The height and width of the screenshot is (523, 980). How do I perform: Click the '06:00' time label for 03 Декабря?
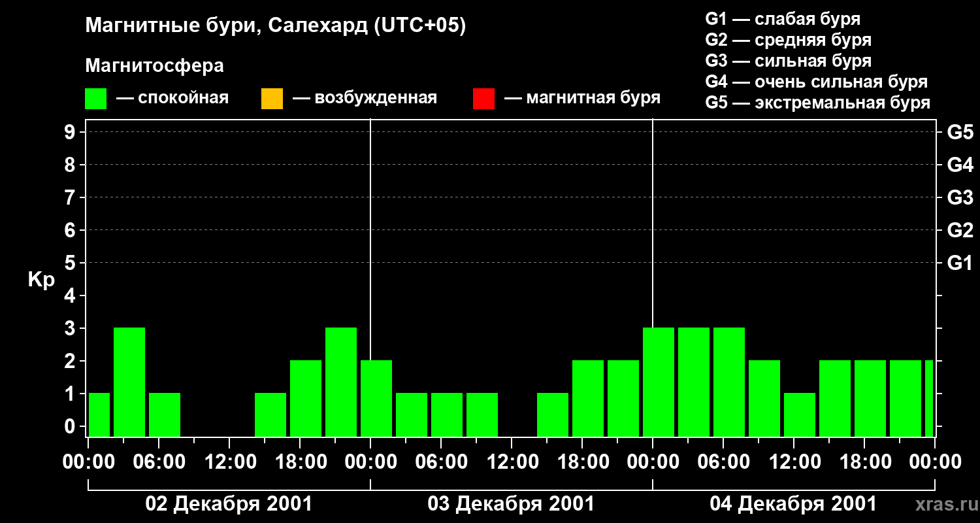[x=441, y=462]
